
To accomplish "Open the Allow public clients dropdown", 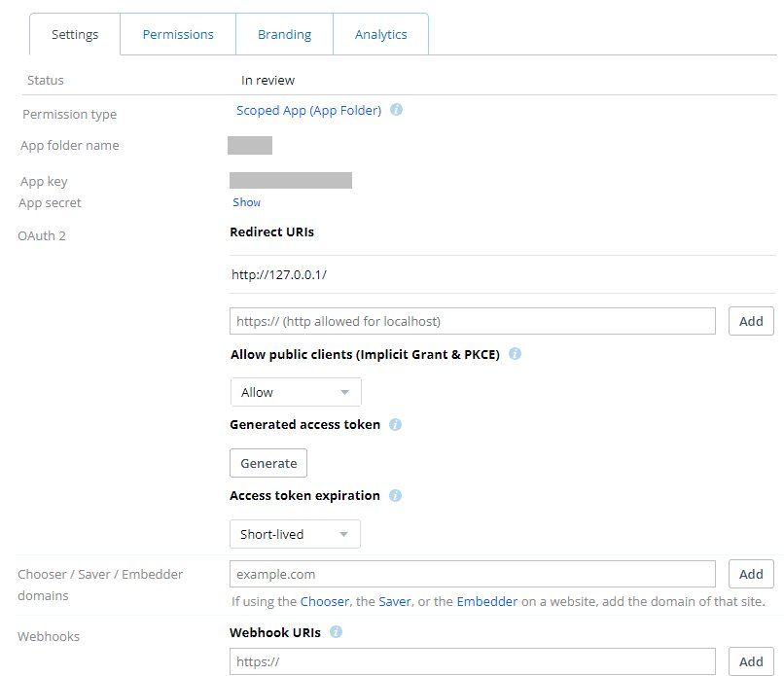I will pos(296,392).
